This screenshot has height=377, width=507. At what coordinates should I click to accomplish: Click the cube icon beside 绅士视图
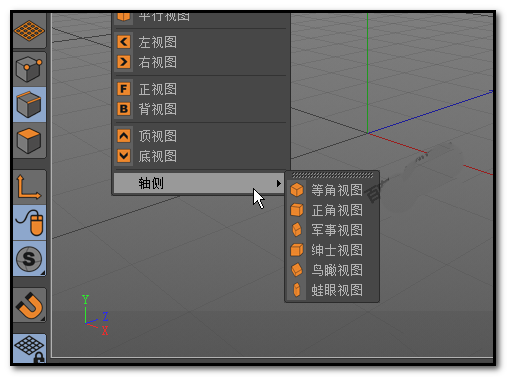click(297, 250)
